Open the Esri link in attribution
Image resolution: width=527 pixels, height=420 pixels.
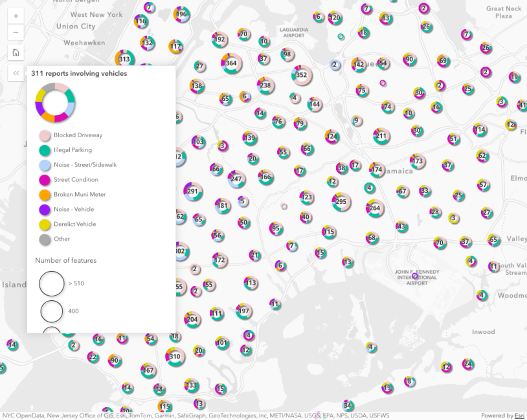(519, 415)
